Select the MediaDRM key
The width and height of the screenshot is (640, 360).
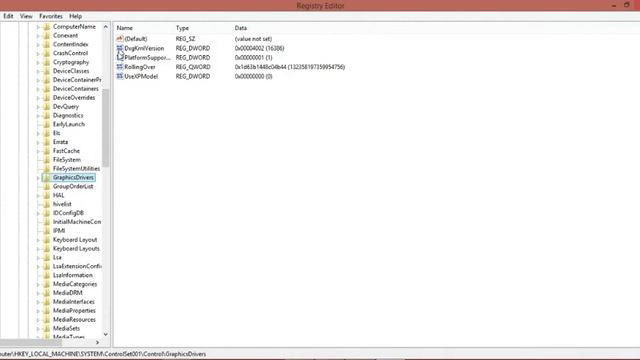coord(67,293)
